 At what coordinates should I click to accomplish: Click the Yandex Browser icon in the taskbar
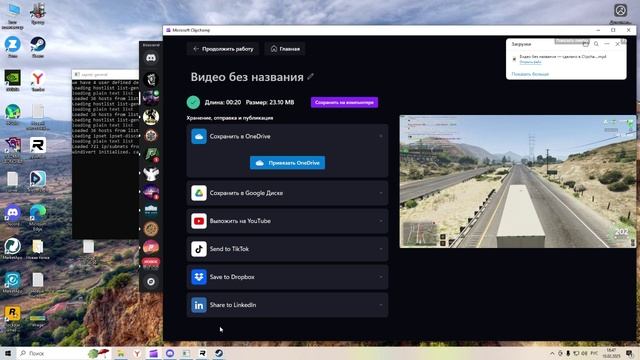pyautogui.click(x=137, y=353)
